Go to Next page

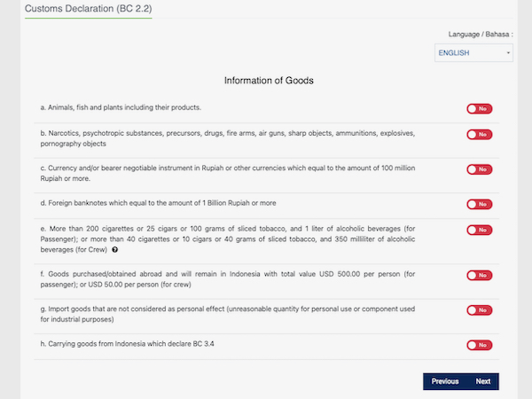[x=483, y=381]
